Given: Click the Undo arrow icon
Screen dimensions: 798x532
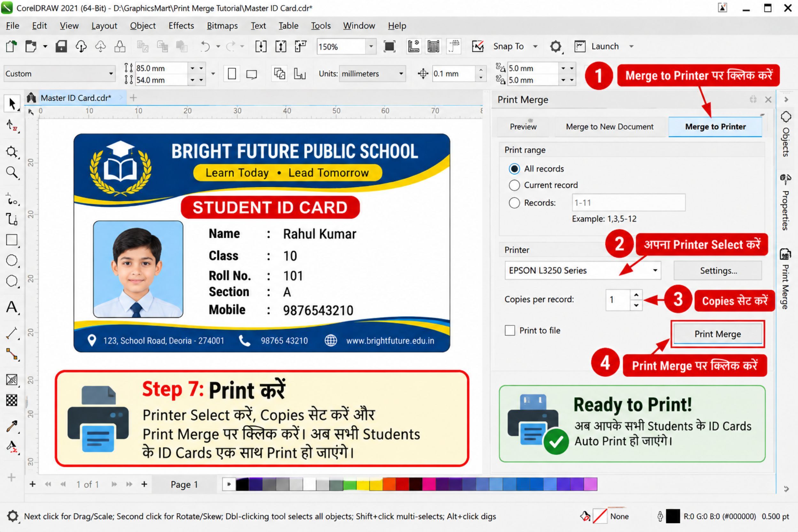Looking at the screenshot, I should point(205,46).
